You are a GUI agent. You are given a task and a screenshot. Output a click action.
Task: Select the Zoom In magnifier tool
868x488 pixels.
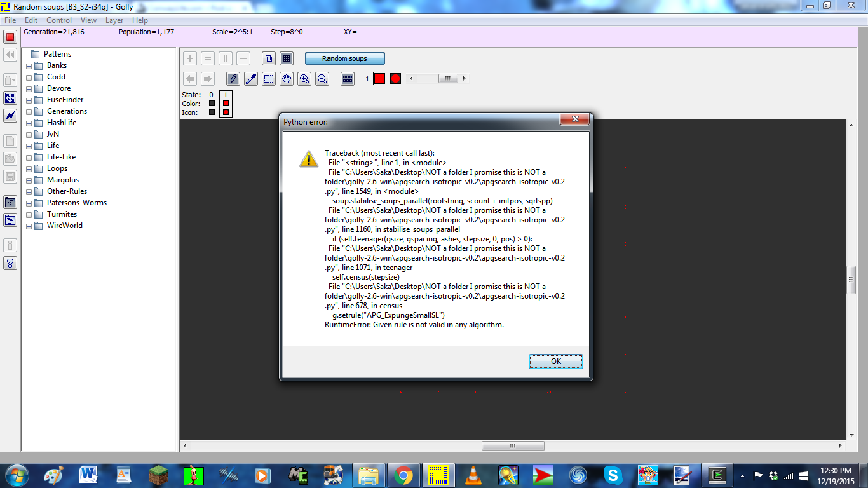tap(304, 79)
